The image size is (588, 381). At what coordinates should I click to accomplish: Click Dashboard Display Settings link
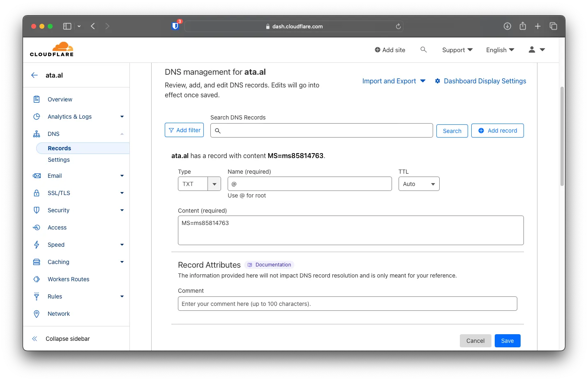[x=485, y=81]
